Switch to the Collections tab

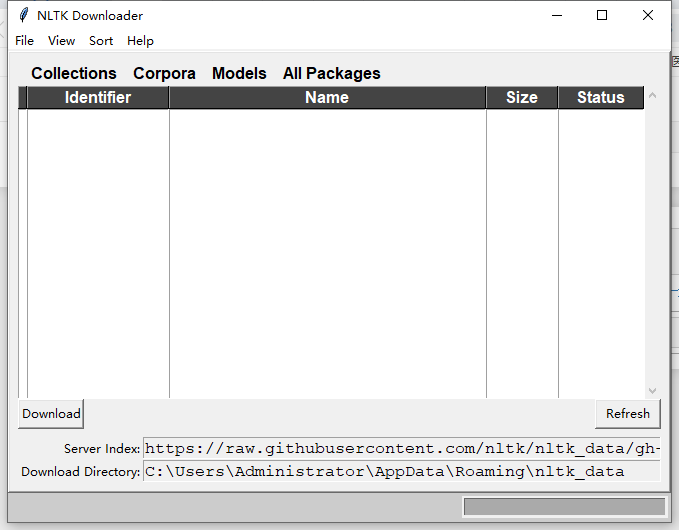click(74, 73)
